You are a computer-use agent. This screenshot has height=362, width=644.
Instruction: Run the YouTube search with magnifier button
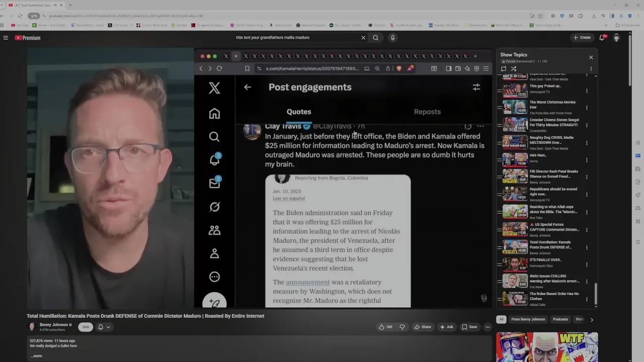click(375, 38)
